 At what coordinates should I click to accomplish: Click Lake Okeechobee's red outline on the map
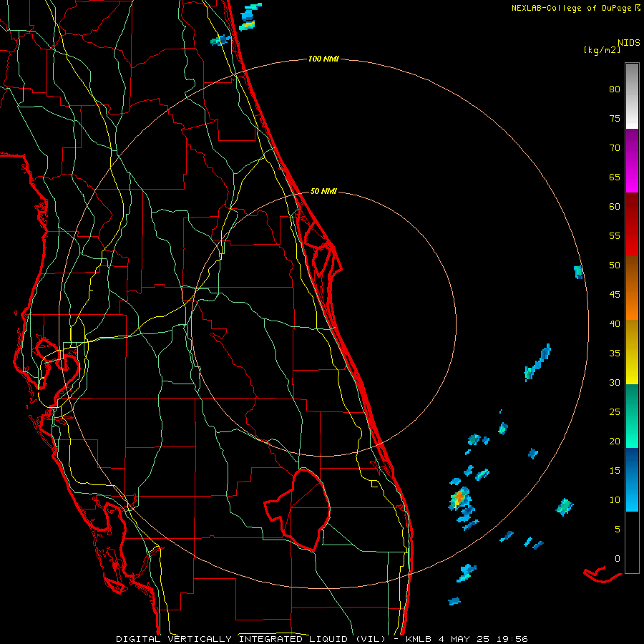click(298, 509)
